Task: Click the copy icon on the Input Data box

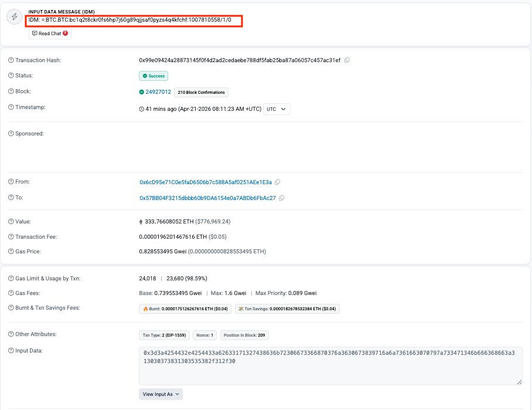Action: (x=520, y=381)
